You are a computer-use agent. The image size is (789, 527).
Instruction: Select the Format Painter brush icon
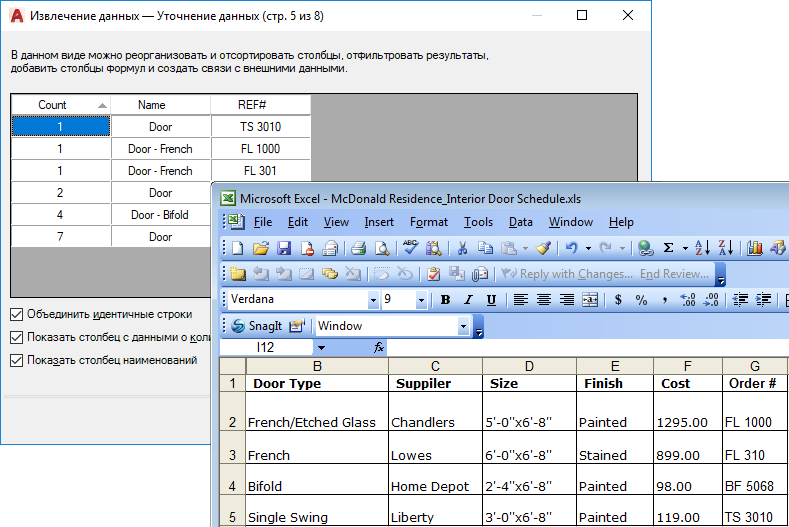[543, 248]
